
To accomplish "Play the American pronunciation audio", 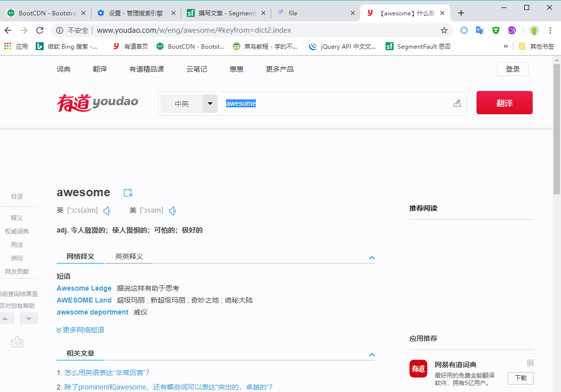I will click(x=172, y=211).
